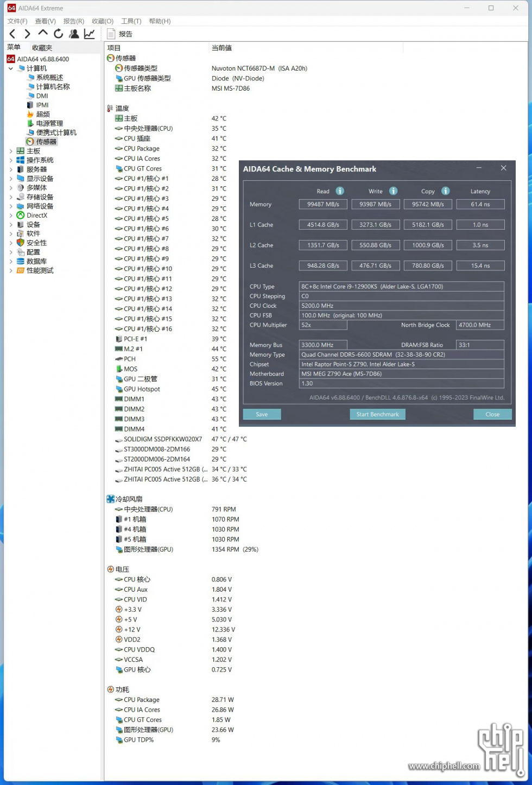Click the 设备 devices icon
Image resolution: width=532 pixels, height=785 pixels.
pos(21,225)
